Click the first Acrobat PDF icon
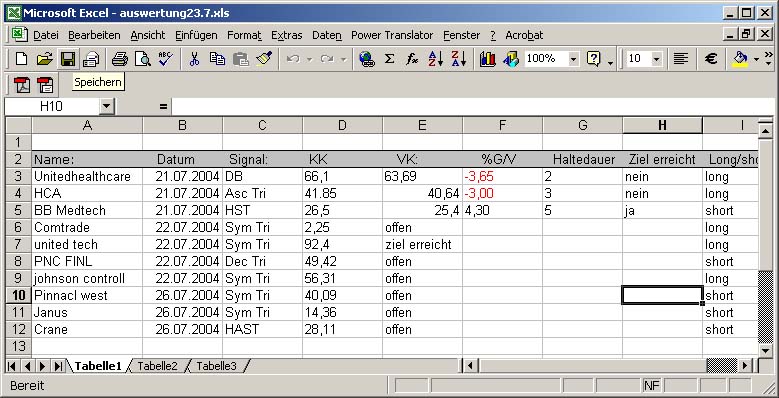 click(x=22, y=85)
